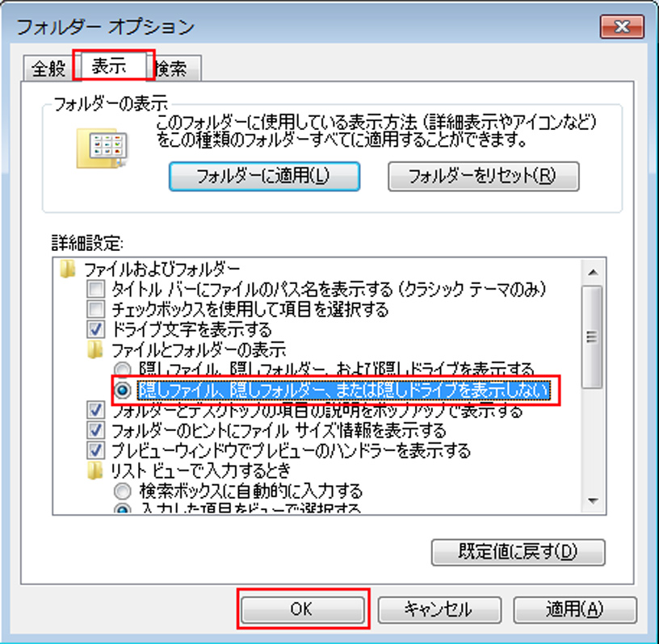Click scrollbar down arrow in 詳細設定 list
659x644 pixels.
point(593,500)
